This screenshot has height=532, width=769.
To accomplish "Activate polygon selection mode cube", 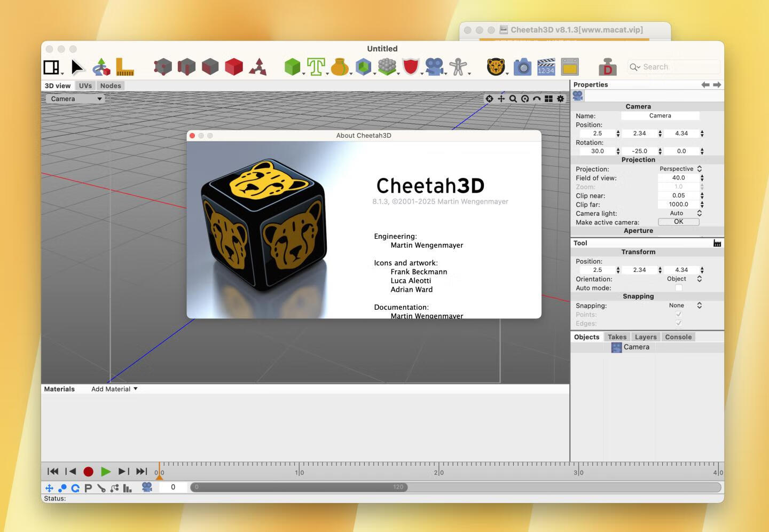I will 210,67.
